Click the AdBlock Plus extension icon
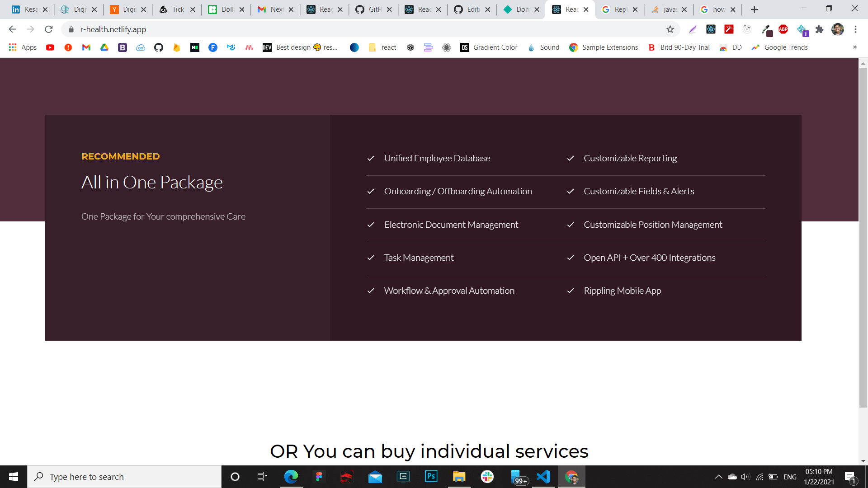 pos(783,29)
